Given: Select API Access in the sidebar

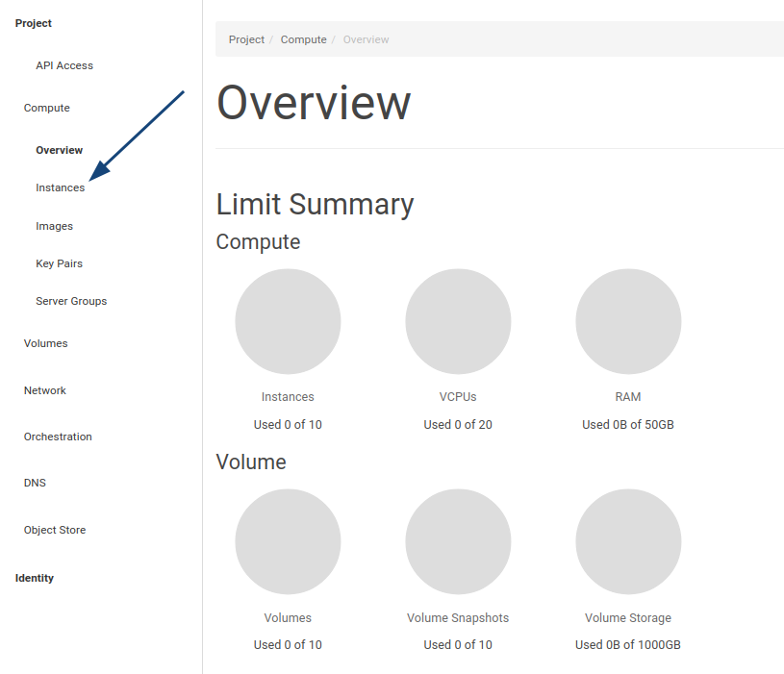Looking at the screenshot, I should pyautogui.click(x=64, y=65).
